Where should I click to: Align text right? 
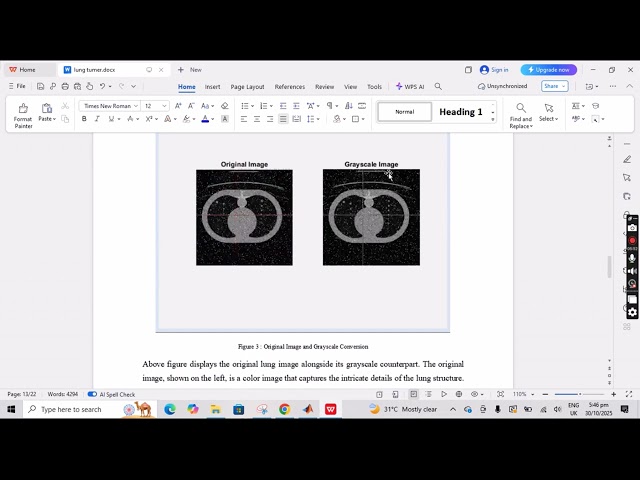click(x=270, y=119)
